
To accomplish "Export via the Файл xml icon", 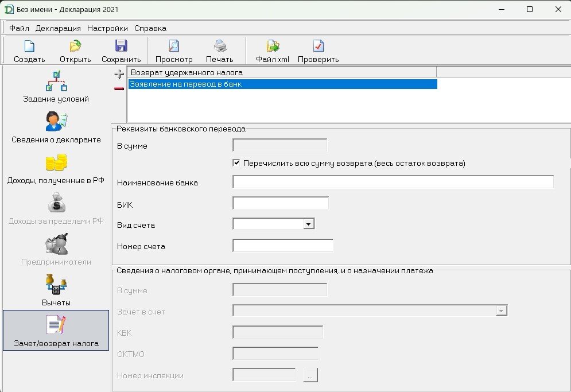I will coord(273,46).
